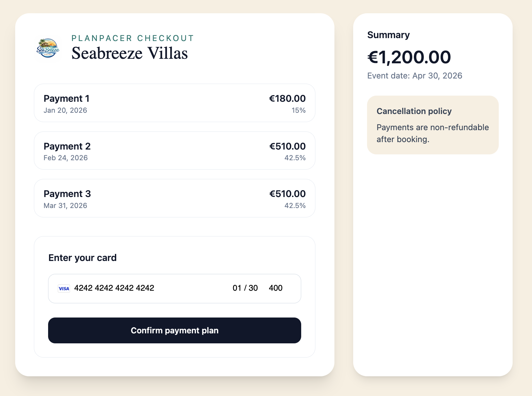Image resolution: width=532 pixels, height=396 pixels.
Task: Select the Payment 1 installment row
Action: tap(174, 102)
